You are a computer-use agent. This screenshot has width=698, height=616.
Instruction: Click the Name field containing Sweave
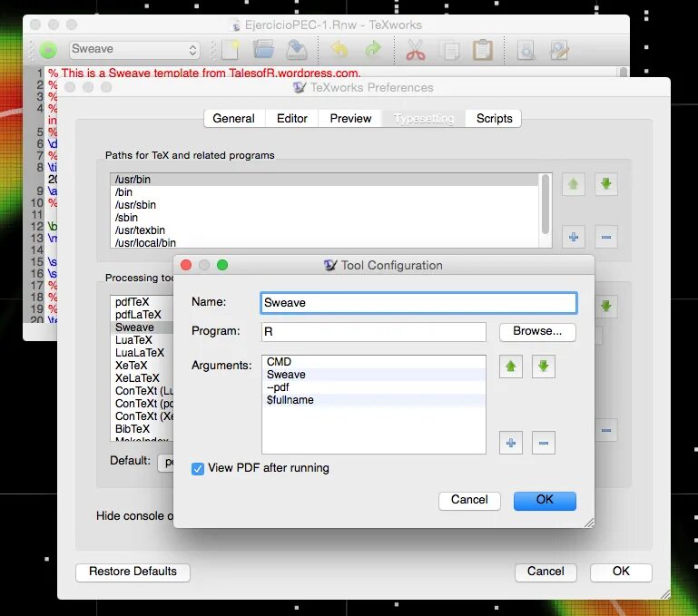pos(418,303)
